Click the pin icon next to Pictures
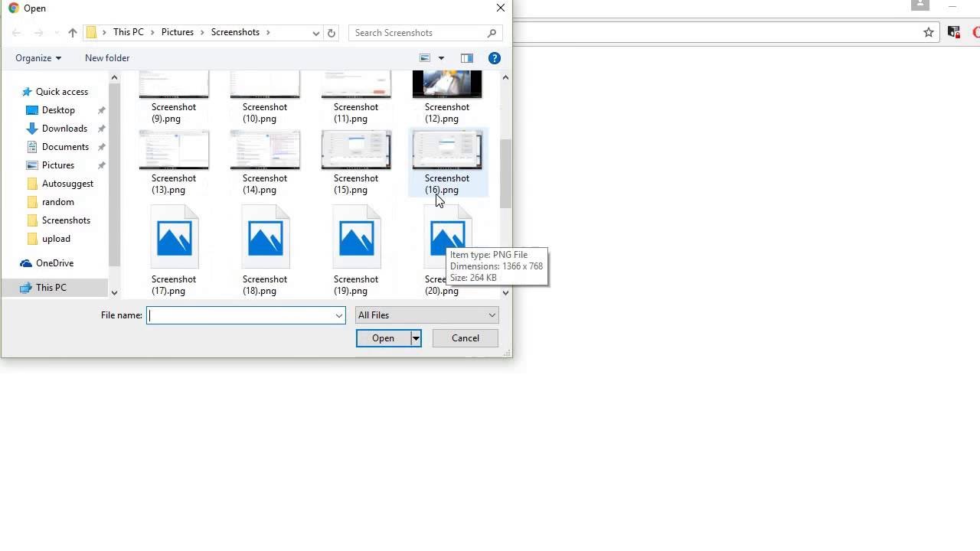Screen dimensions: 980x551 click(101, 165)
